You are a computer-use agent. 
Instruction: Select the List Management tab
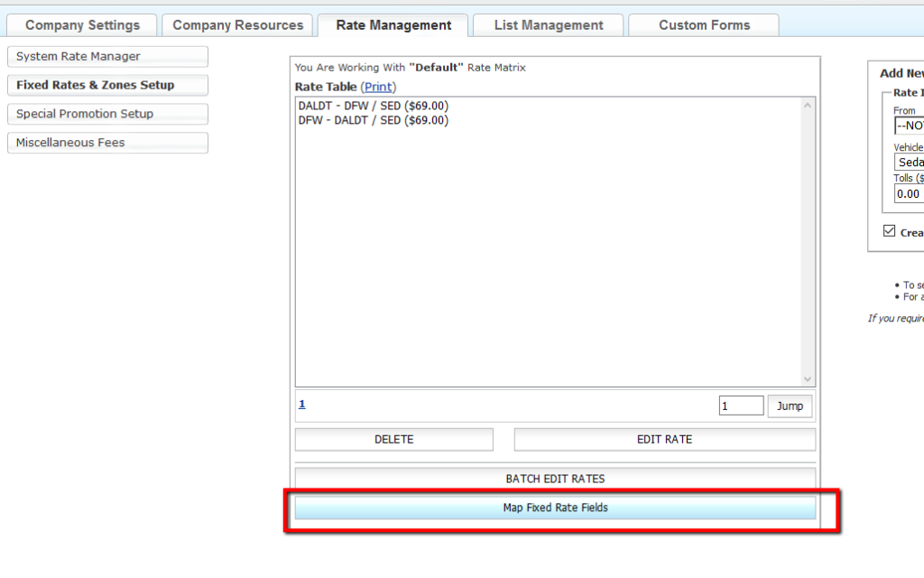548,25
